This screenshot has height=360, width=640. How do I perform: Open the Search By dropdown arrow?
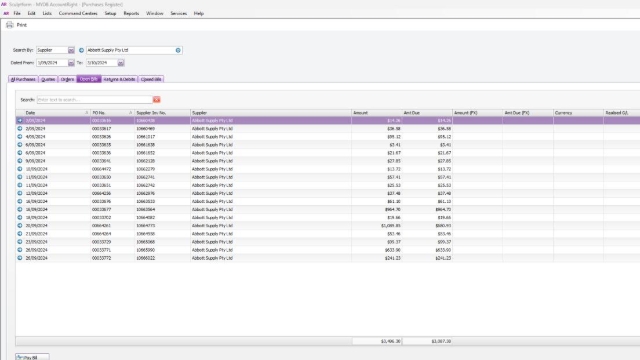pyautogui.click(x=71, y=50)
